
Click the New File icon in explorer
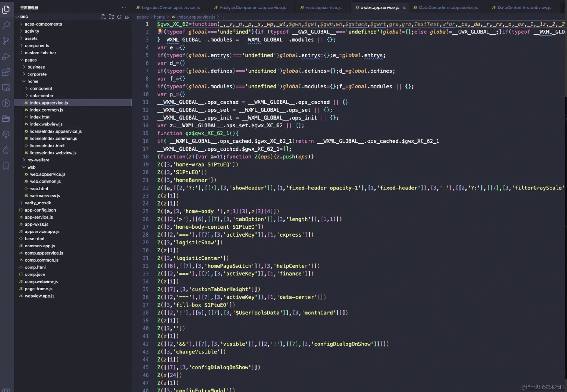coord(103,17)
